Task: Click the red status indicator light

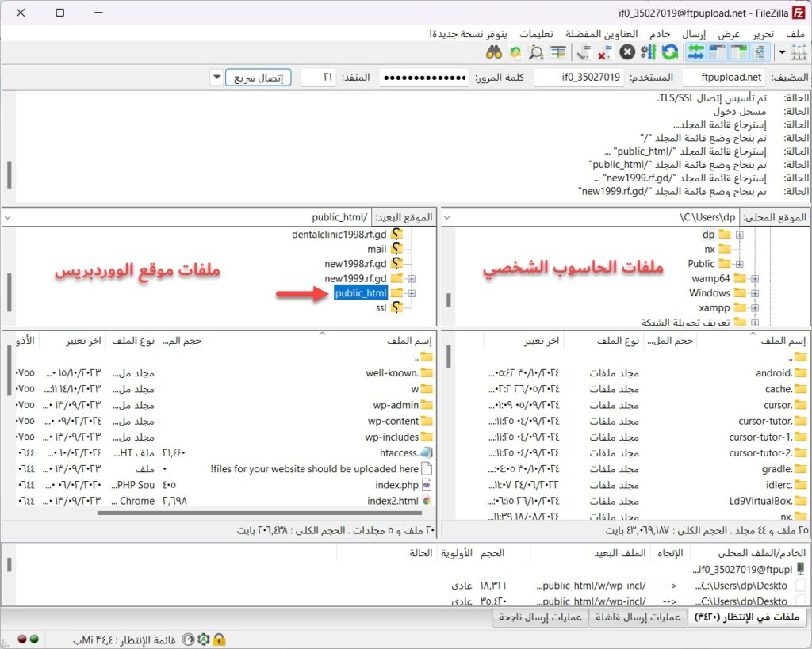Action: (x=22, y=639)
